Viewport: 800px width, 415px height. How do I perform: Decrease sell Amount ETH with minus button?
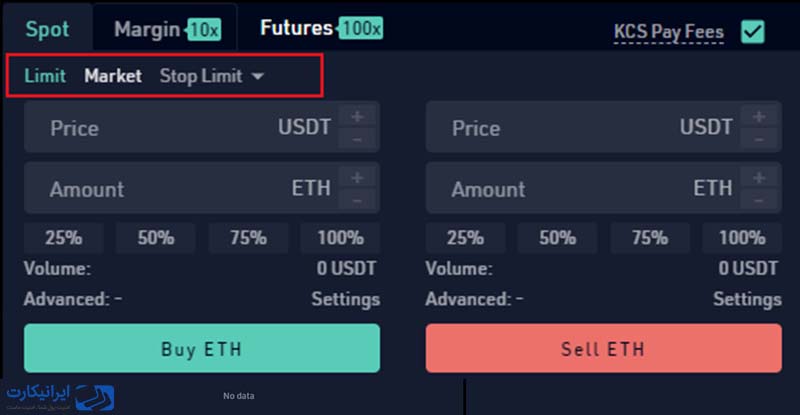pos(759,200)
